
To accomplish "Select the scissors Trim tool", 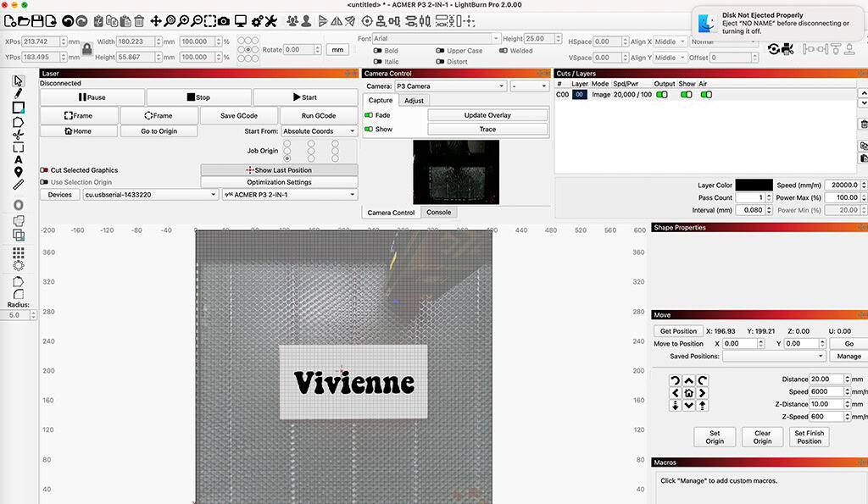I will point(19,134).
